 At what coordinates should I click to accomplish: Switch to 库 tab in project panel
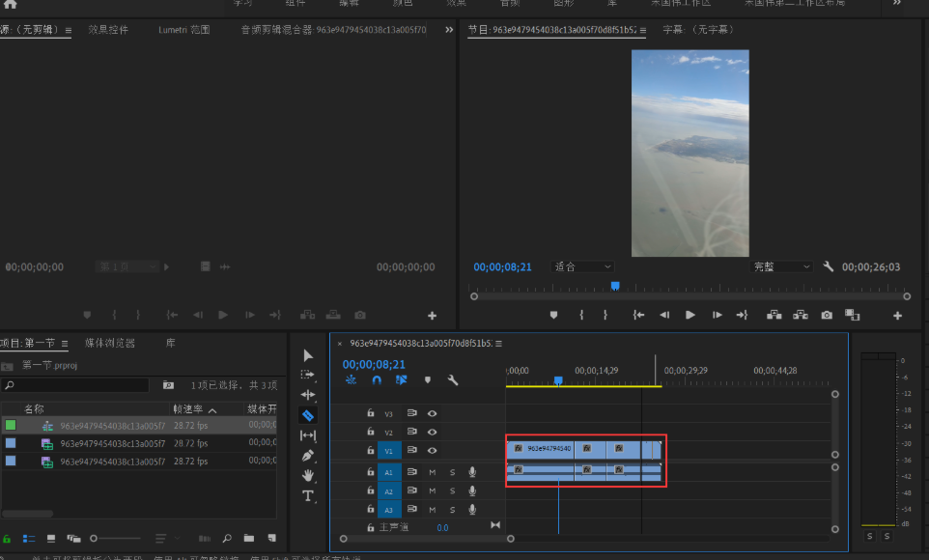click(171, 343)
